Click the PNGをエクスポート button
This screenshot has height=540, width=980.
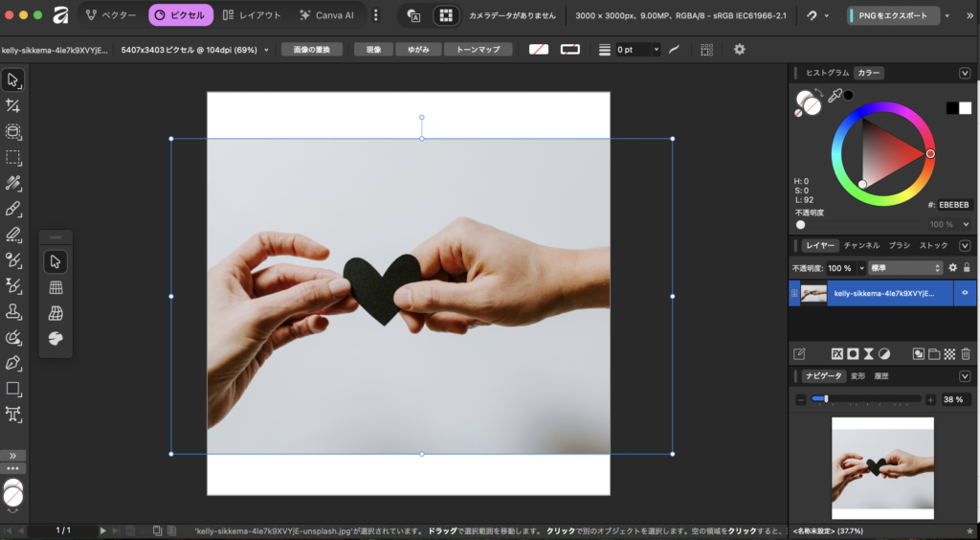click(x=894, y=15)
